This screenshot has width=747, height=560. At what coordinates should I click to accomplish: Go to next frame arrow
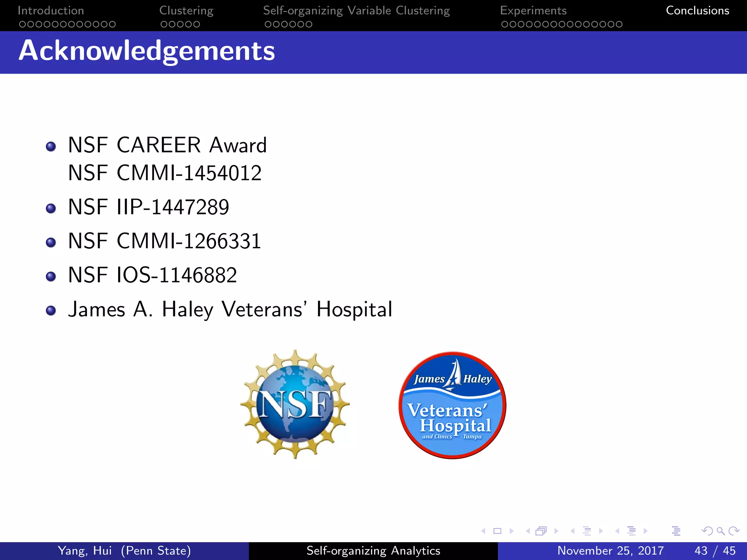pos(556,531)
